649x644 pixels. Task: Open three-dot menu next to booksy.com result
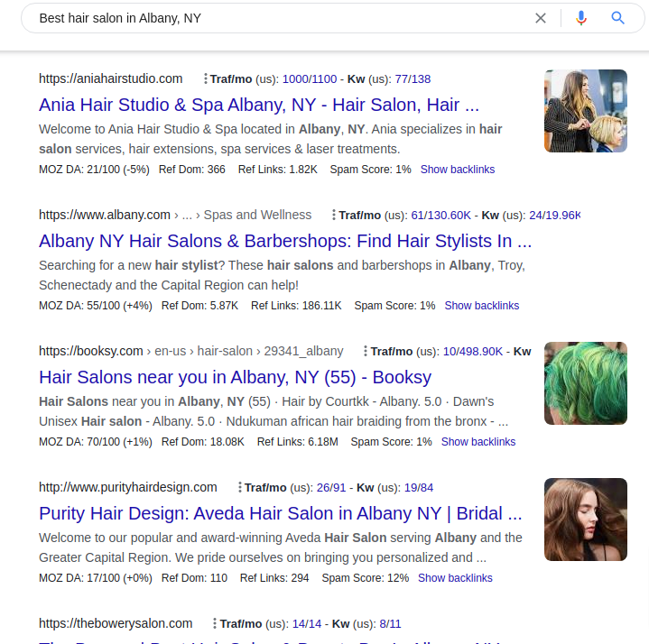click(365, 351)
